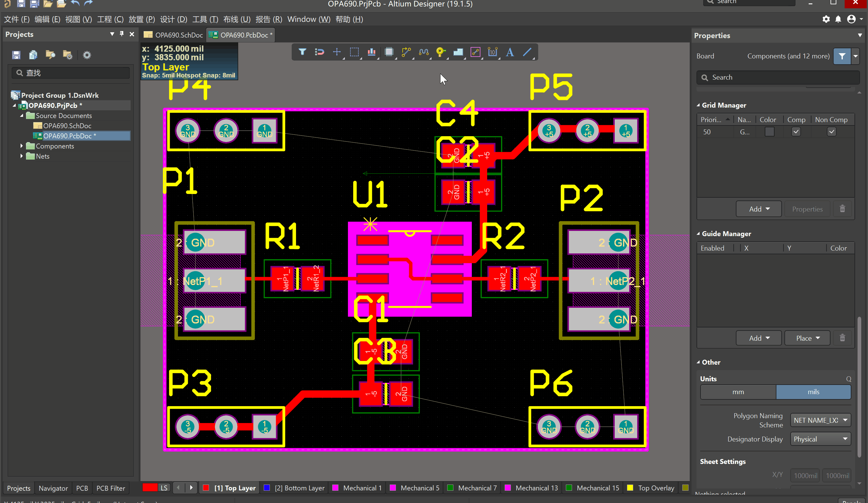868x503 pixels.
Task: Click the Designator Display Physical dropdown
Action: (819, 438)
